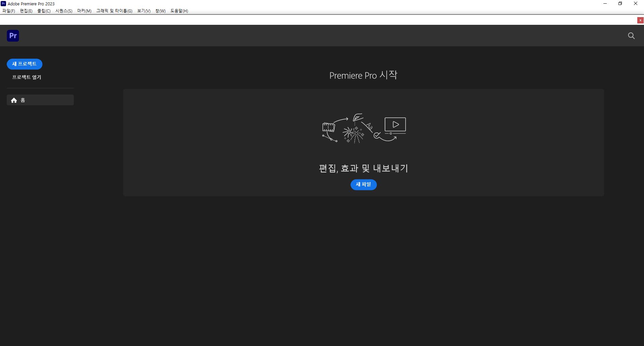This screenshot has height=346, width=644.
Task: Click the editing workflow illustration
Action: coord(364,128)
